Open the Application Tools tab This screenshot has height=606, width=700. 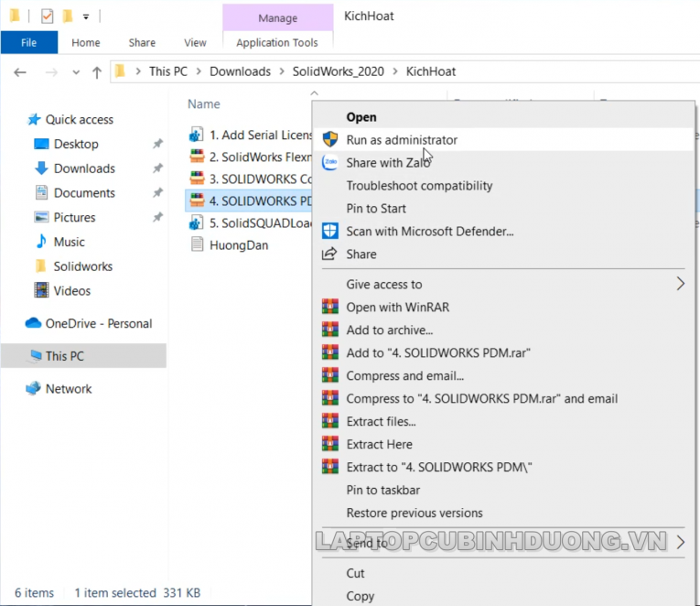(277, 42)
